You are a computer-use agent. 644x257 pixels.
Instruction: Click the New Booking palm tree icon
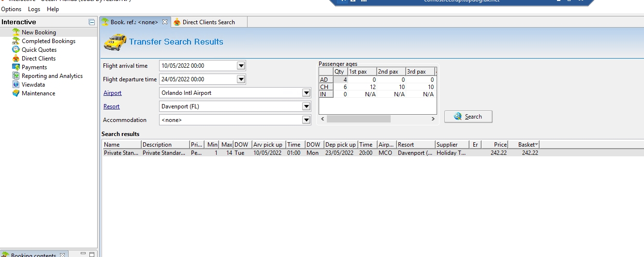pos(16,32)
